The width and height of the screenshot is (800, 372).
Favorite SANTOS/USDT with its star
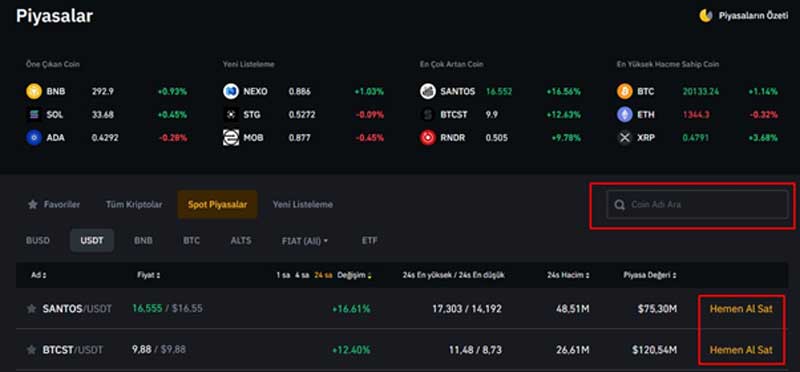click(32, 309)
